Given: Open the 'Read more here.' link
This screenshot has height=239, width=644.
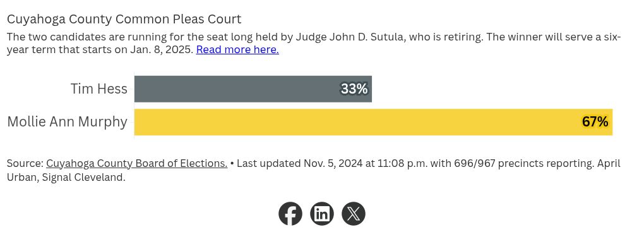Looking at the screenshot, I should click(237, 50).
